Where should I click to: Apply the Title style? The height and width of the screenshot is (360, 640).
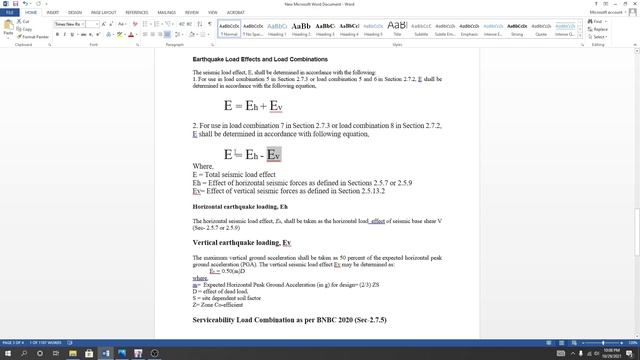click(397, 29)
